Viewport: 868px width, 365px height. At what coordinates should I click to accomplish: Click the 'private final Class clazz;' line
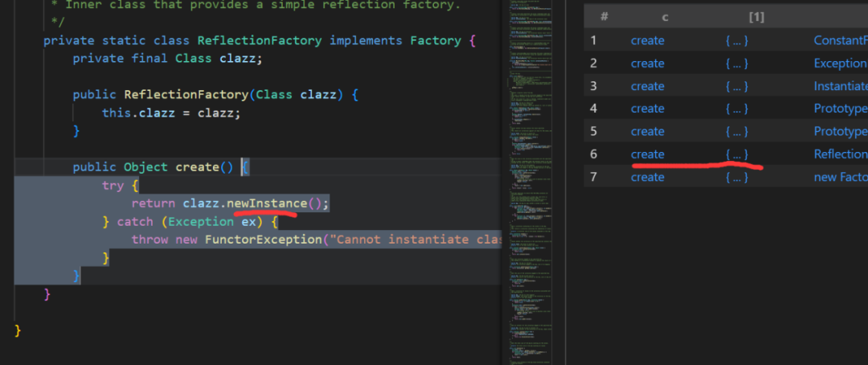pos(167,58)
